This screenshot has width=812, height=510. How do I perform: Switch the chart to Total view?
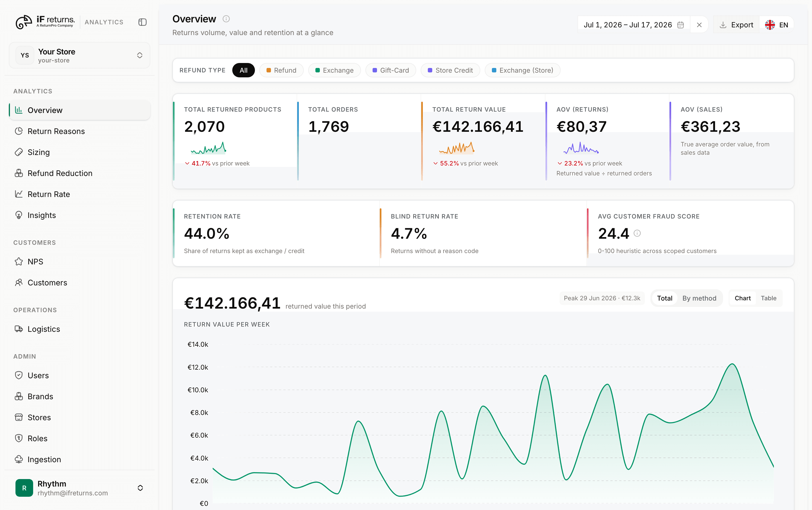(664, 298)
